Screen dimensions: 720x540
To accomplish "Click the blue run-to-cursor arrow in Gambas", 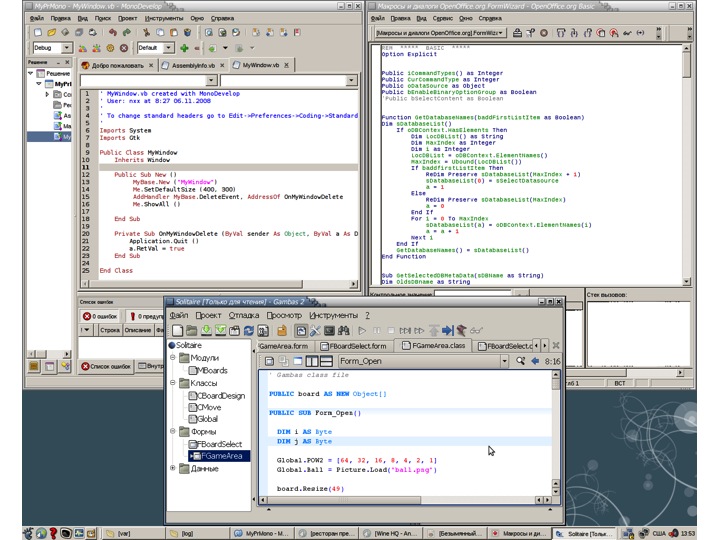I will (x=447, y=331).
